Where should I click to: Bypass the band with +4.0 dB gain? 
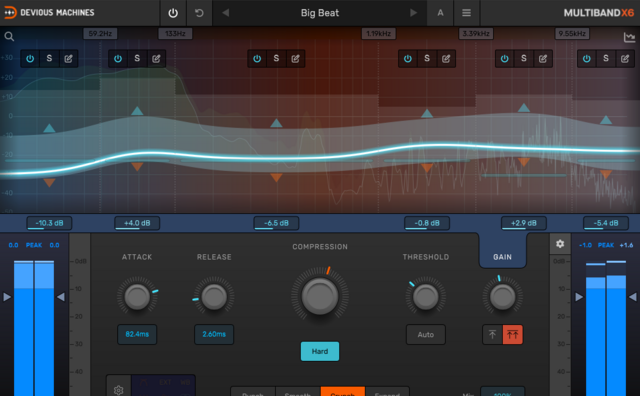[118, 58]
